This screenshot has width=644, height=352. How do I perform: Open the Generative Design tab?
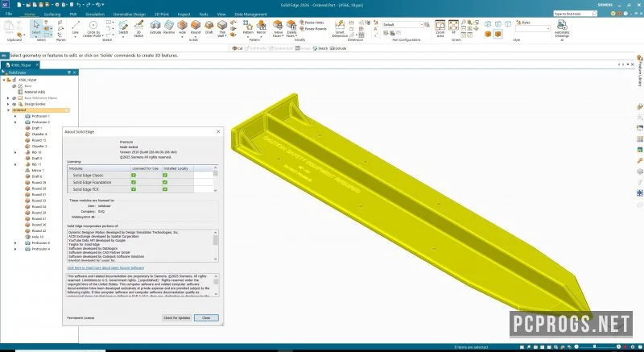(x=130, y=14)
